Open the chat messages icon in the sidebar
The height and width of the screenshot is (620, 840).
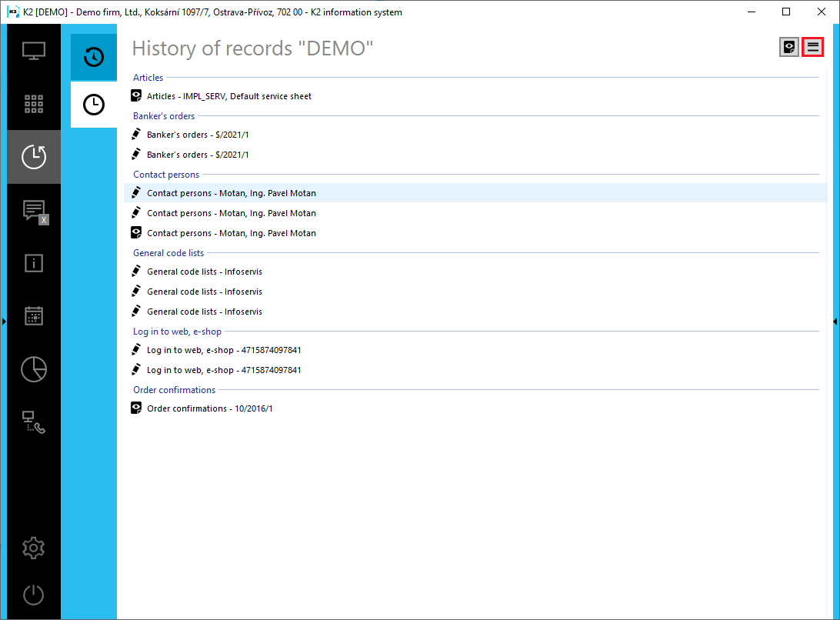pyautogui.click(x=35, y=211)
